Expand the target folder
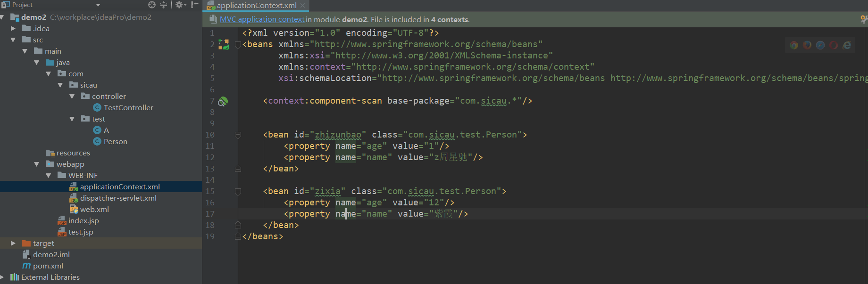Viewport: 868px width, 284px height. (13, 243)
